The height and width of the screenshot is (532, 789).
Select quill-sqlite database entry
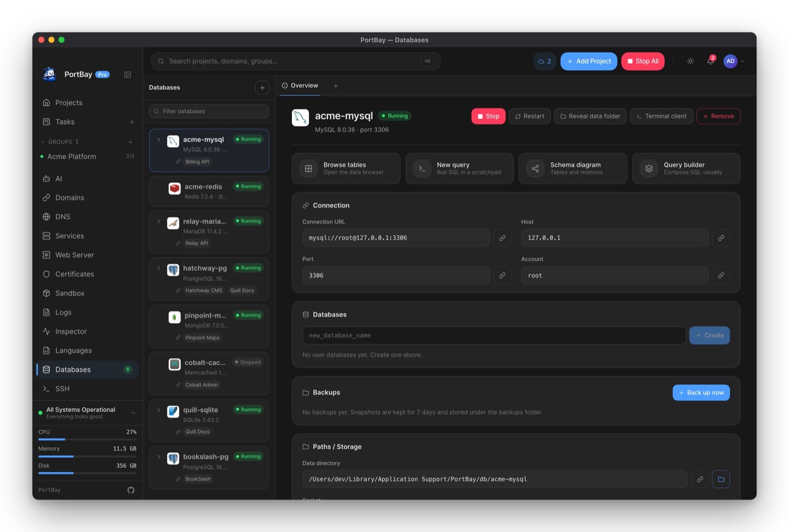pos(209,421)
